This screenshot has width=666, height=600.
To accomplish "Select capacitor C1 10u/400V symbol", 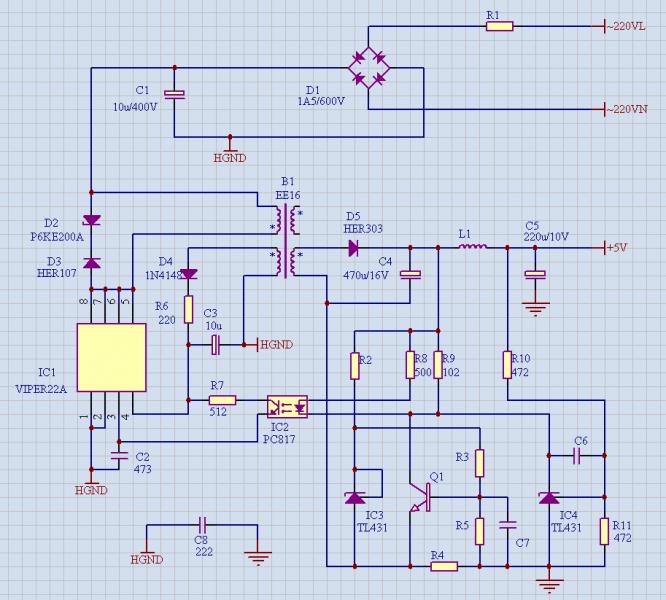I will 174,95.
